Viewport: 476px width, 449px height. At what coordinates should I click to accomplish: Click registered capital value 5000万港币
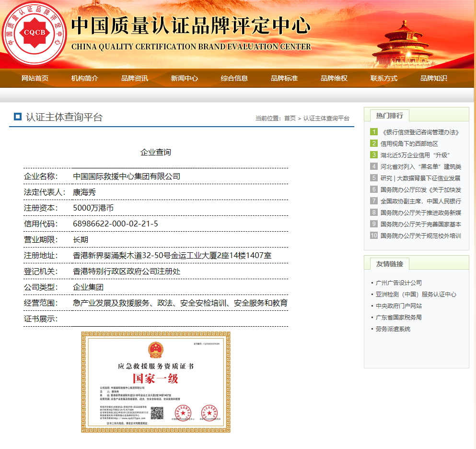(93, 208)
